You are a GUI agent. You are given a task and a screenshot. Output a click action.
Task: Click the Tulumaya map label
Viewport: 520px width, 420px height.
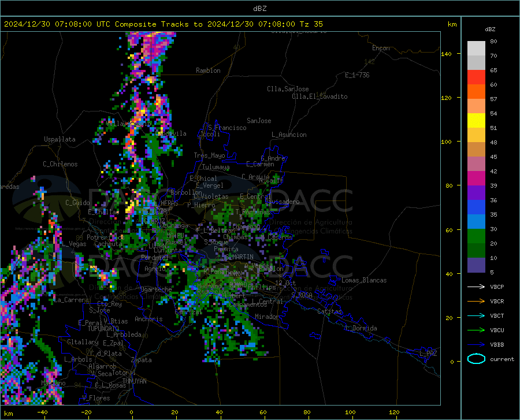(216, 167)
